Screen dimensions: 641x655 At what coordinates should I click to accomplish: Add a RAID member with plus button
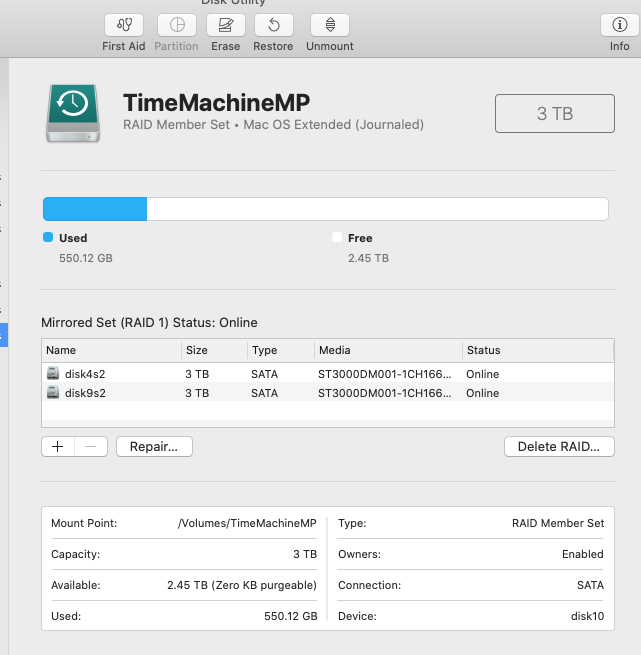pos(58,447)
